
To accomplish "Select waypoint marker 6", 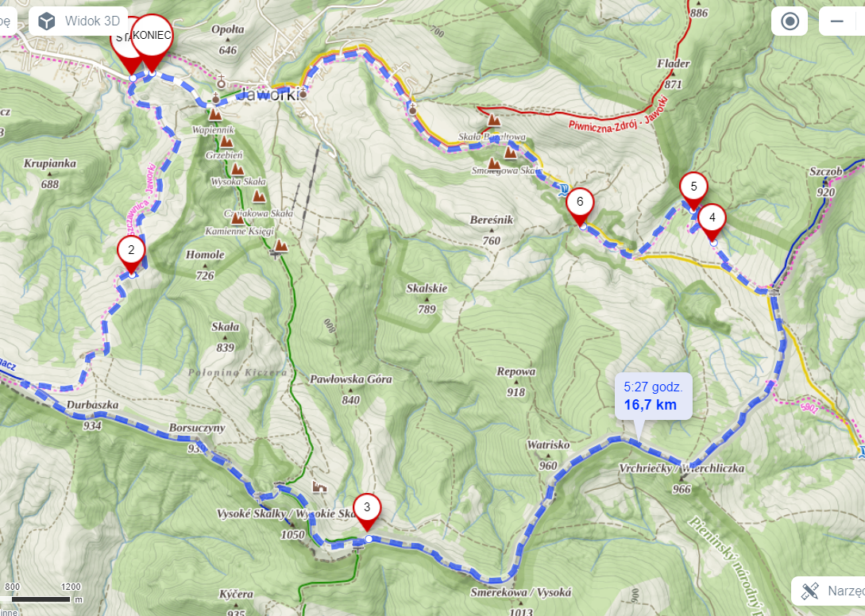I will point(580,207).
